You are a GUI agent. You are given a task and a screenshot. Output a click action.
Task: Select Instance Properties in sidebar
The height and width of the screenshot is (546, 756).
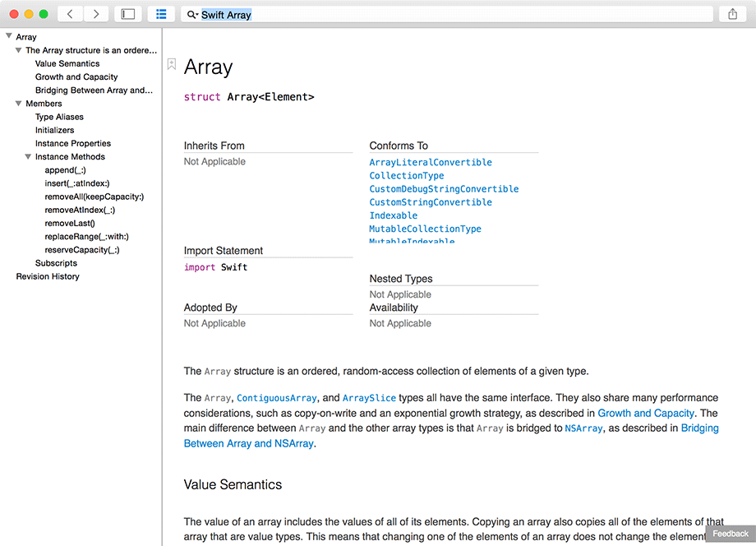tap(73, 143)
